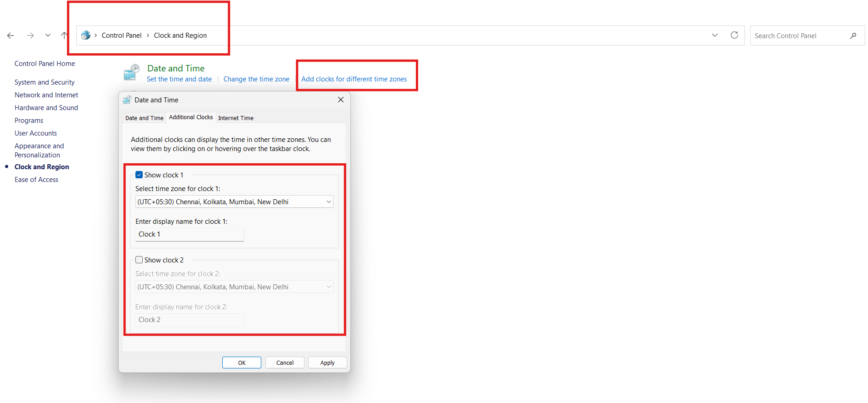Uncheck the Show clock 1 checkbox

click(139, 175)
